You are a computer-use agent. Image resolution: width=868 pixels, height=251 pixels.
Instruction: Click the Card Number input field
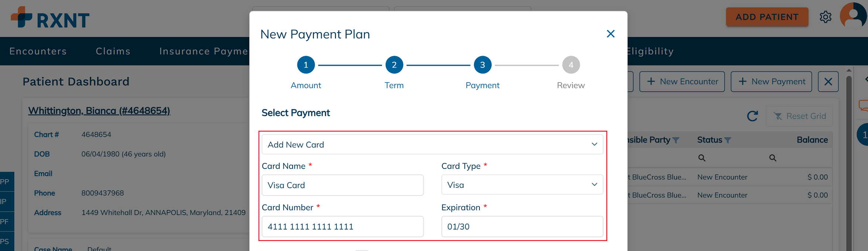(342, 226)
